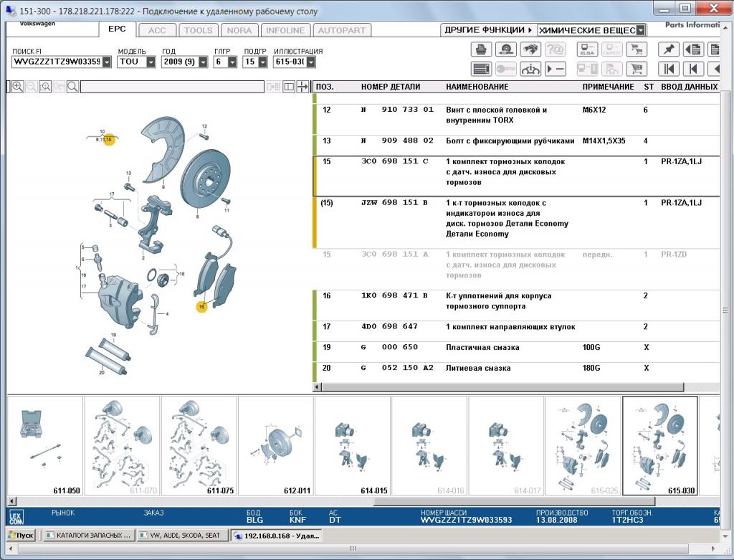Select thumbnail 614-015
Screen dimensions: 734x560
[353, 446]
